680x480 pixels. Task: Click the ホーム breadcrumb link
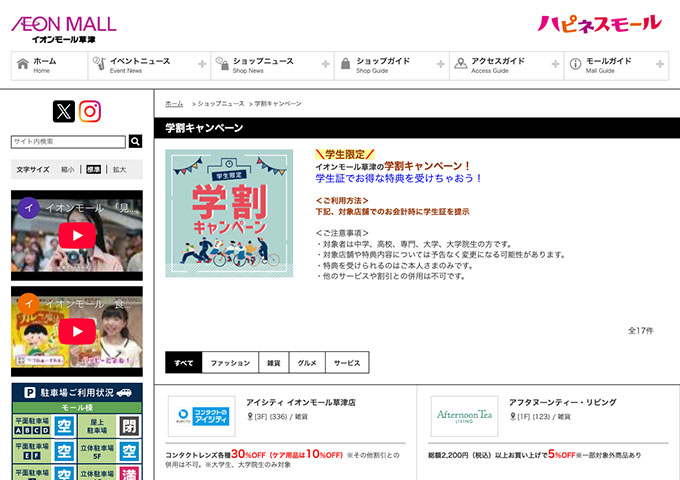pyautogui.click(x=174, y=104)
